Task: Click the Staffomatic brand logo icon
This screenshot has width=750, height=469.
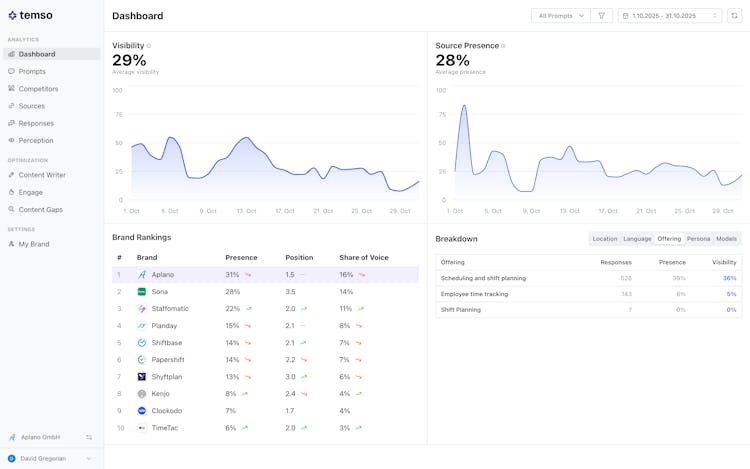Action: [142, 309]
